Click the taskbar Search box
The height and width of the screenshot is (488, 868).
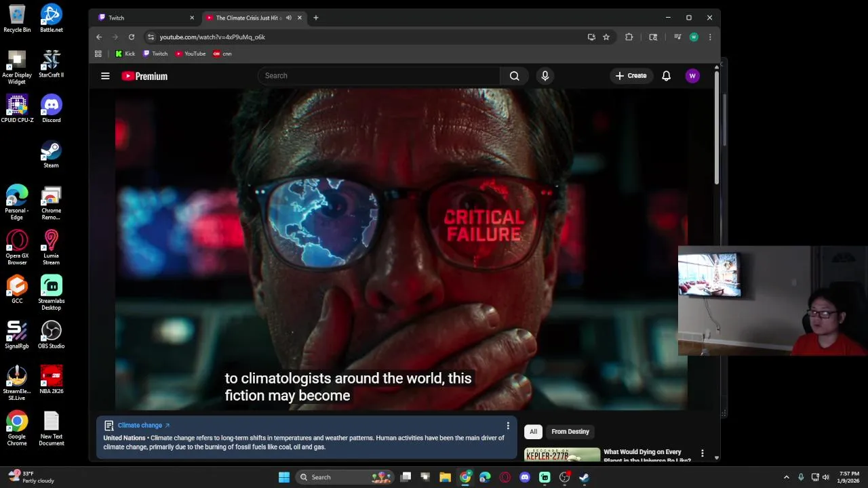coord(344,477)
